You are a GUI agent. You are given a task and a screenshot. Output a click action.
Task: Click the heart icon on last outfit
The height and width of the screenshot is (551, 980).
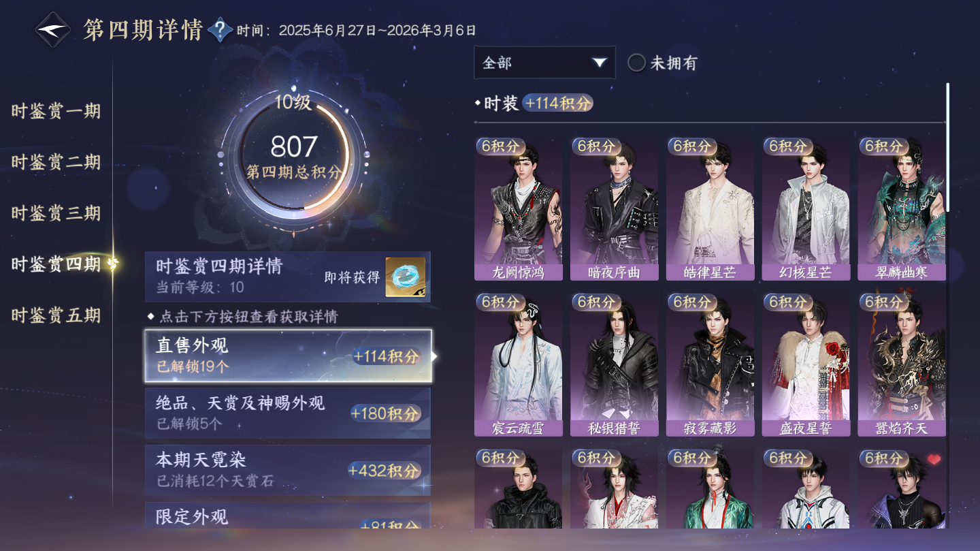pos(934,460)
